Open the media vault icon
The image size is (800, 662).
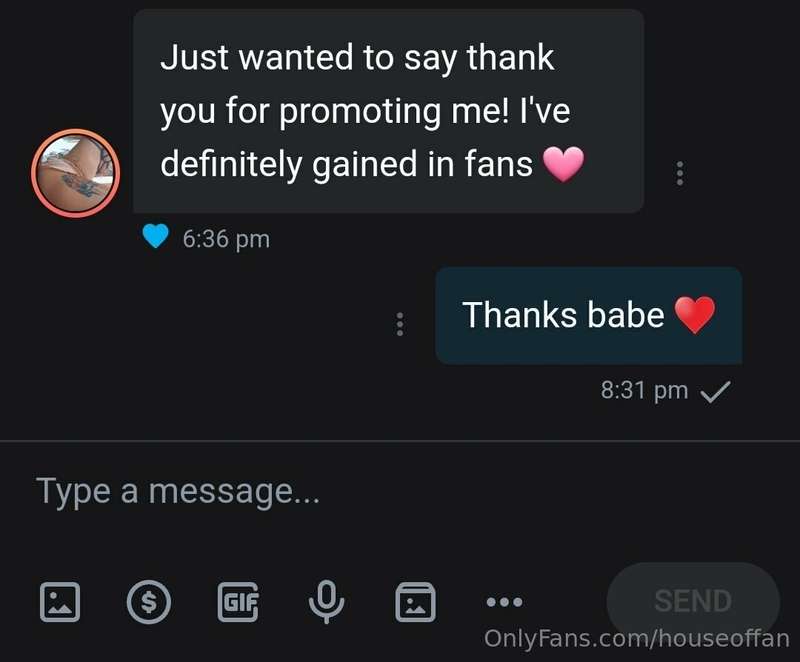(415, 602)
